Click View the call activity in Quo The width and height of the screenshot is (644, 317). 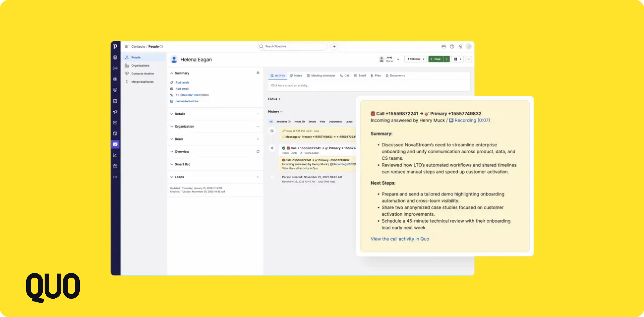click(x=400, y=239)
